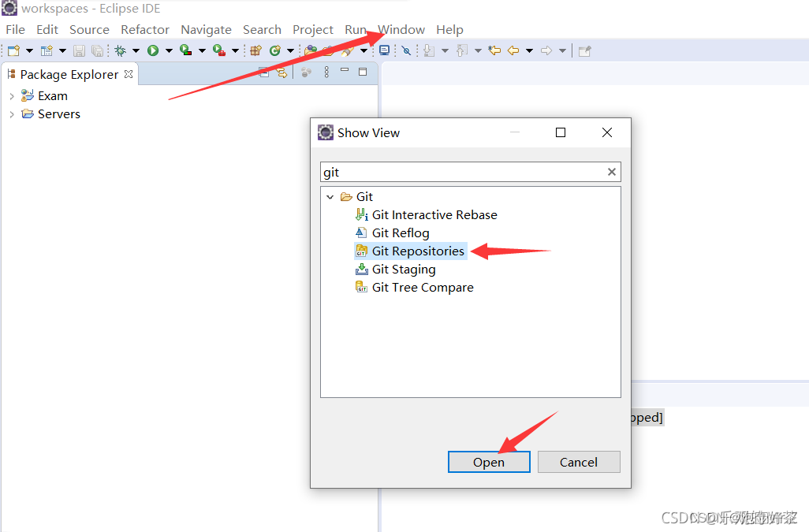Open the Source menu
Image resolution: width=809 pixels, height=532 pixels.
pos(89,29)
